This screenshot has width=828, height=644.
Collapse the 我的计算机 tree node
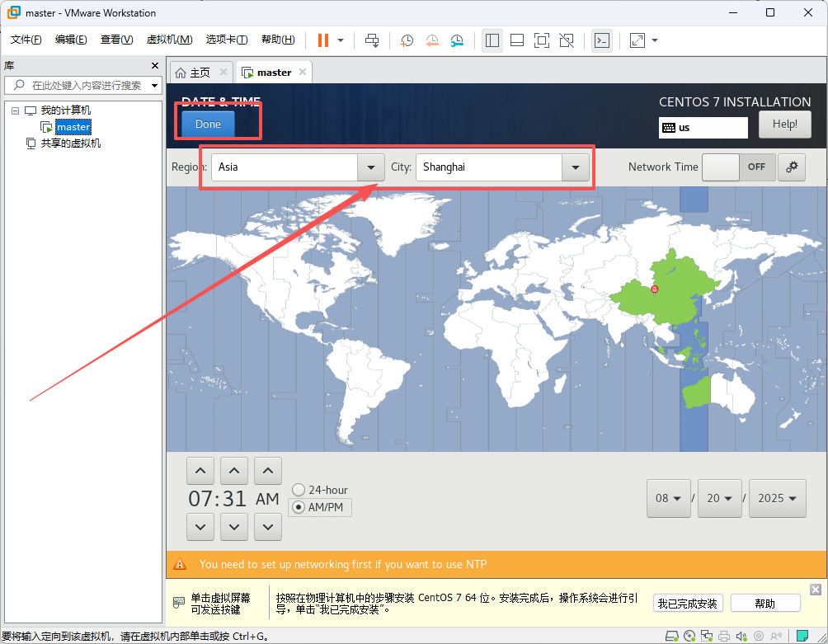coord(16,110)
